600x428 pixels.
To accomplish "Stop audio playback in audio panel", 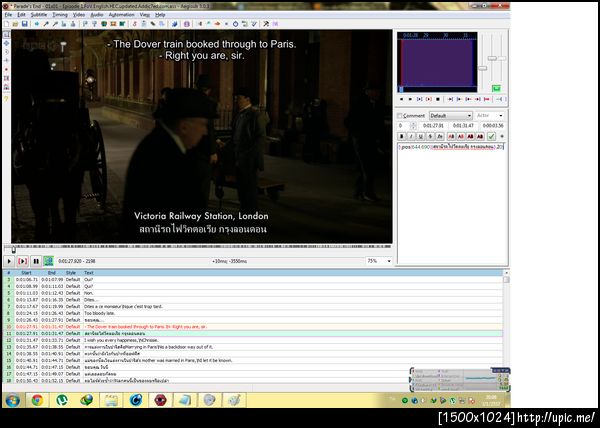I will pos(438,99).
